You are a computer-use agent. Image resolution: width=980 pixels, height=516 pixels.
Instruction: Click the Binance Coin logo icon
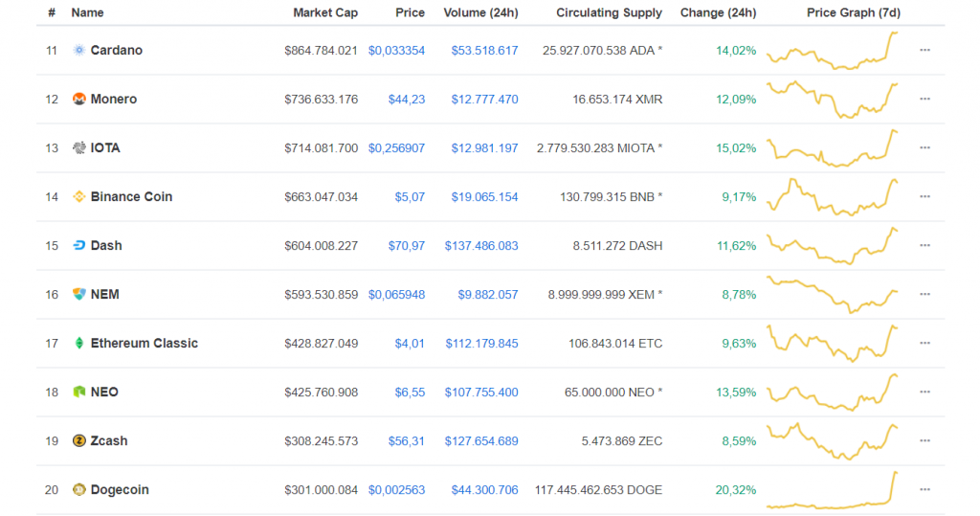click(78, 196)
